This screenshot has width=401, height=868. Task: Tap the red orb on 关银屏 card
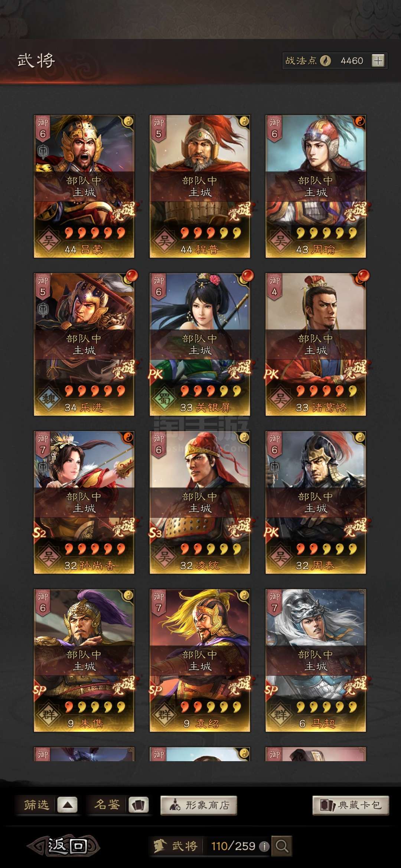coord(247,276)
